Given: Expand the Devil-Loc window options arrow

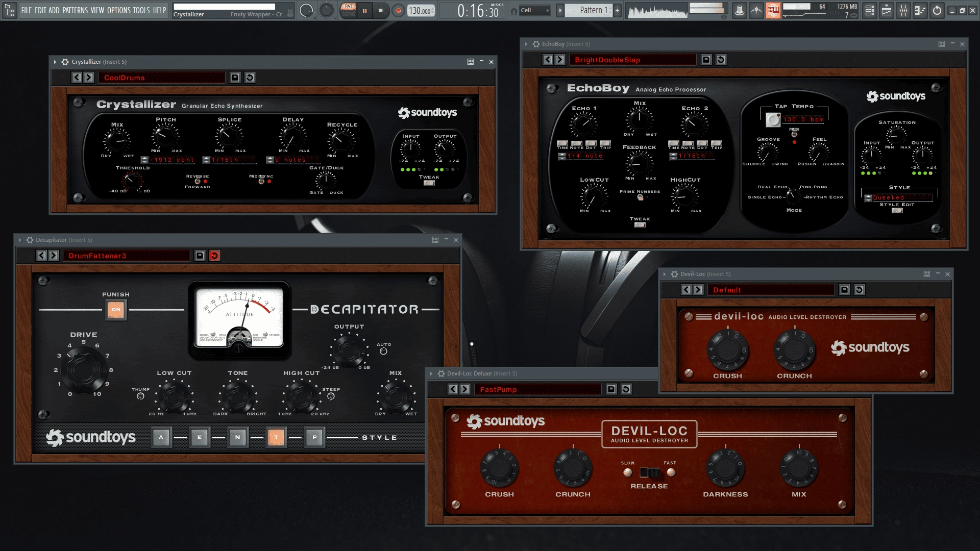Looking at the screenshot, I should pyautogui.click(x=665, y=274).
